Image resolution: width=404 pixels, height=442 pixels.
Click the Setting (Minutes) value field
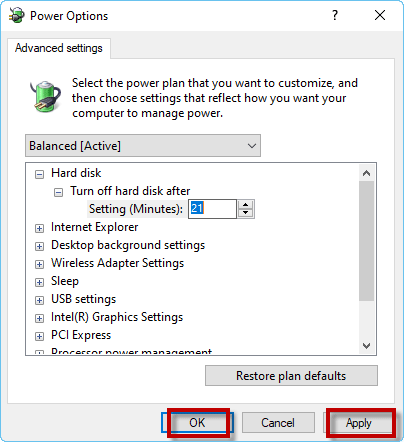click(212, 209)
